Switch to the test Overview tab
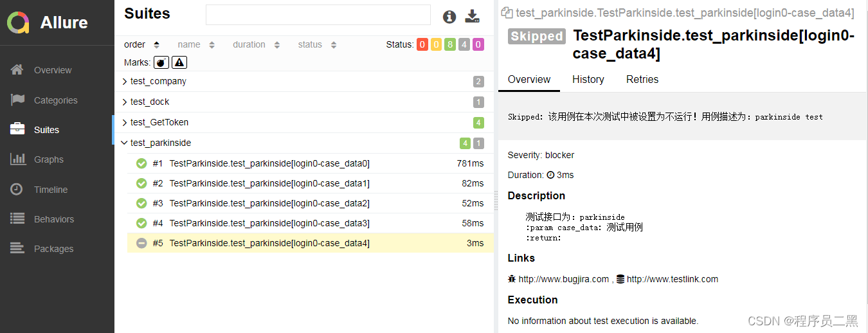The width and height of the screenshot is (868, 333). click(x=529, y=79)
